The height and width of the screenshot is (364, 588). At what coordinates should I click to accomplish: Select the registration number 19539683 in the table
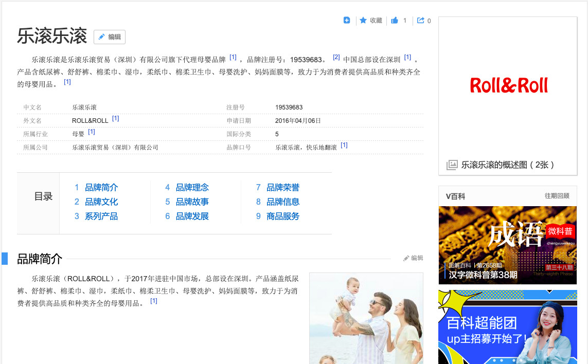(x=289, y=107)
